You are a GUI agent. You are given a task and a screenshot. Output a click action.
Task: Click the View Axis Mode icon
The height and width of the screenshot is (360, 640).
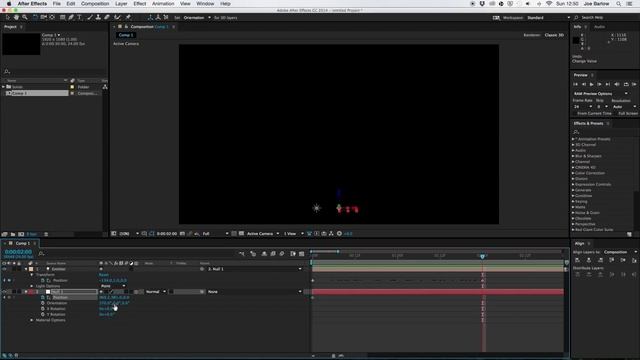pyautogui.click(x=166, y=18)
